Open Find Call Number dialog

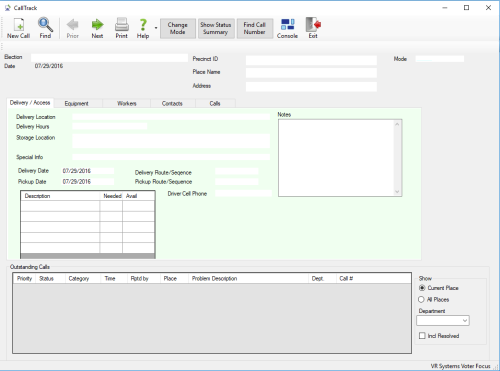coord(255,28)
